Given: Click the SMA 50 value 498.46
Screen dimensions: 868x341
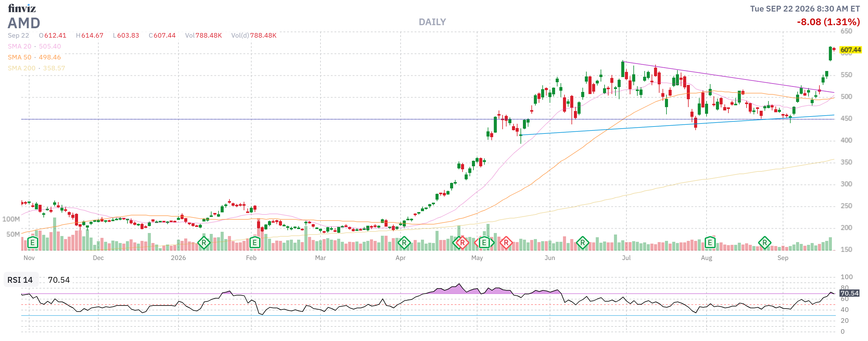Looking at the screenshot, I should click(50, 57).
